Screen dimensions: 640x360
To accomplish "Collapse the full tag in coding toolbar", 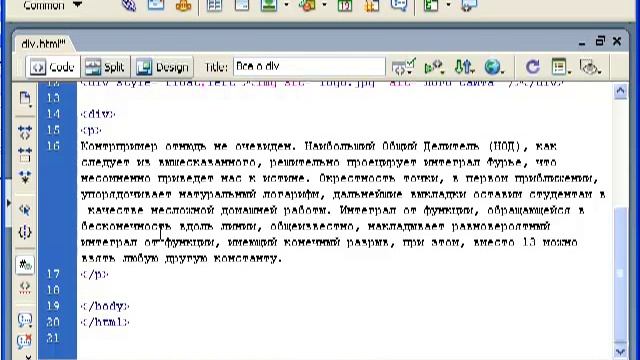I will (x=25, y=132).
